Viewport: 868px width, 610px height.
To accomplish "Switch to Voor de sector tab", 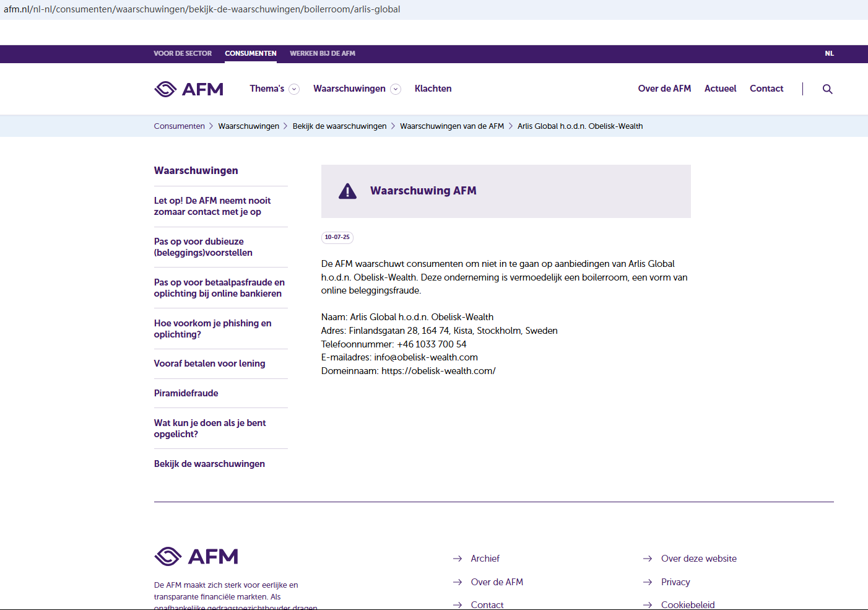I will (183, 54).
